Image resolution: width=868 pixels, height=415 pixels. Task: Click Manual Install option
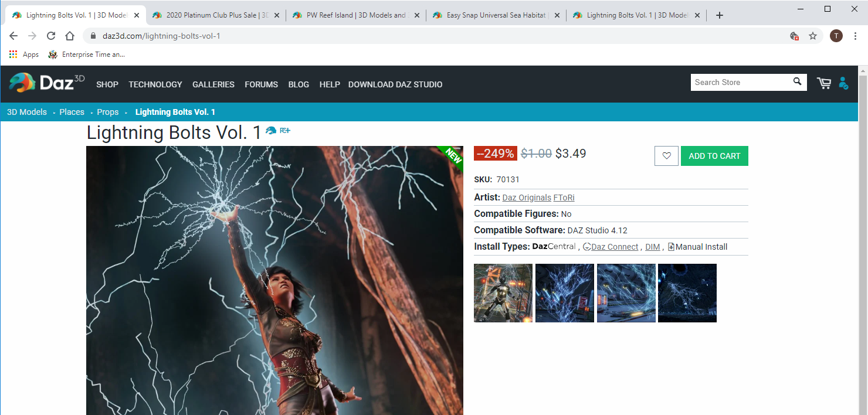click(x=697, y=247)
